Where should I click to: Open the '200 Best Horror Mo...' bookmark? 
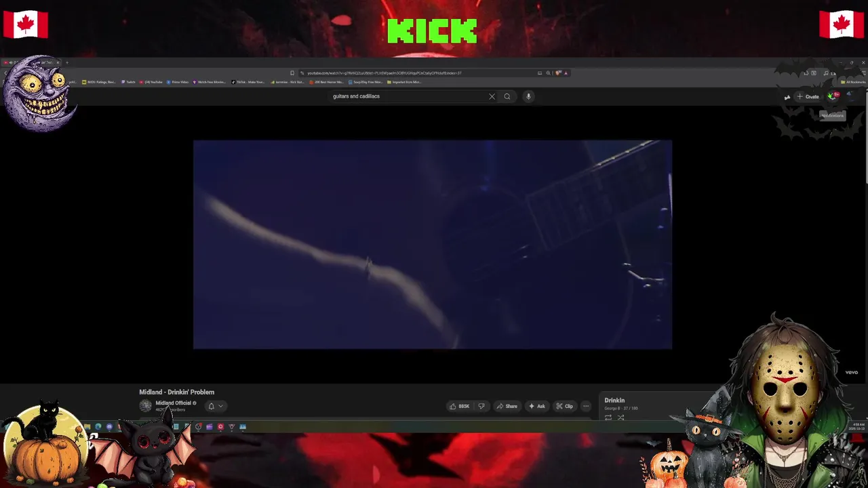pos(326,82)
